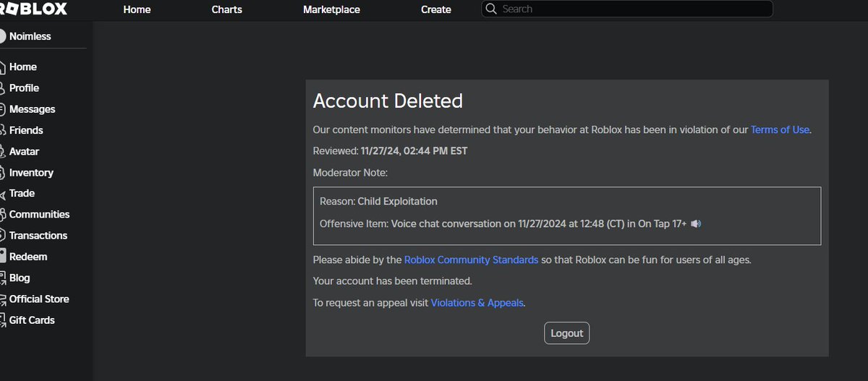Viewport: 868px width, 381px height.
Task: Open the Charts tab in the top navigation
Action: pos(227,9)
